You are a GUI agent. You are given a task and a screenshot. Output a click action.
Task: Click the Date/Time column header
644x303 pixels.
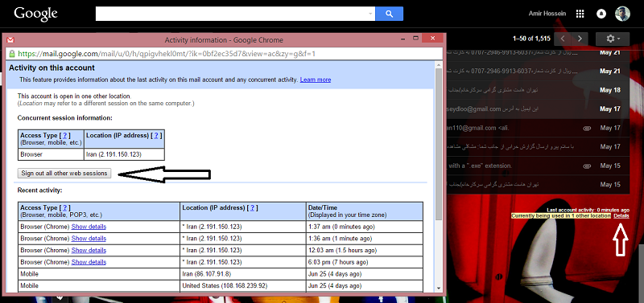coord(365,211)
